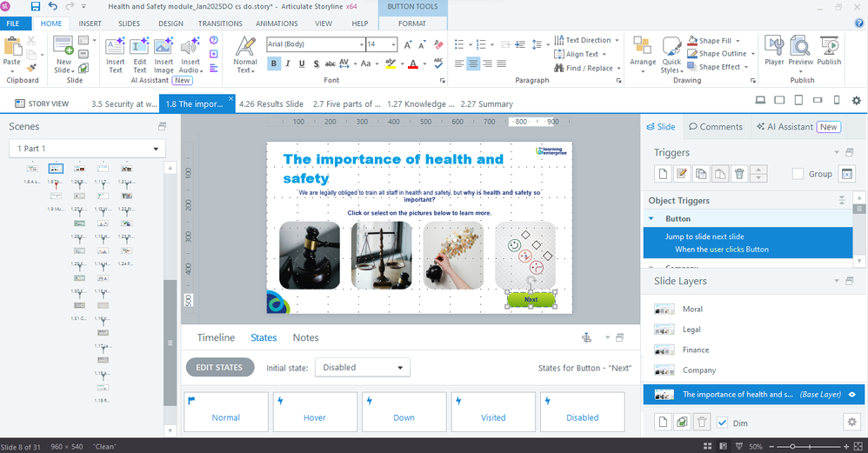Enable the Group checkbox in Triggers
868x453 pixels.
798,174
